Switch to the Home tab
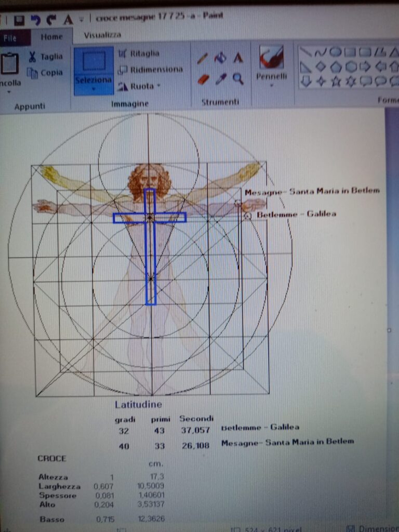This screenshot has width=399, height=532. tap(51, 37)
